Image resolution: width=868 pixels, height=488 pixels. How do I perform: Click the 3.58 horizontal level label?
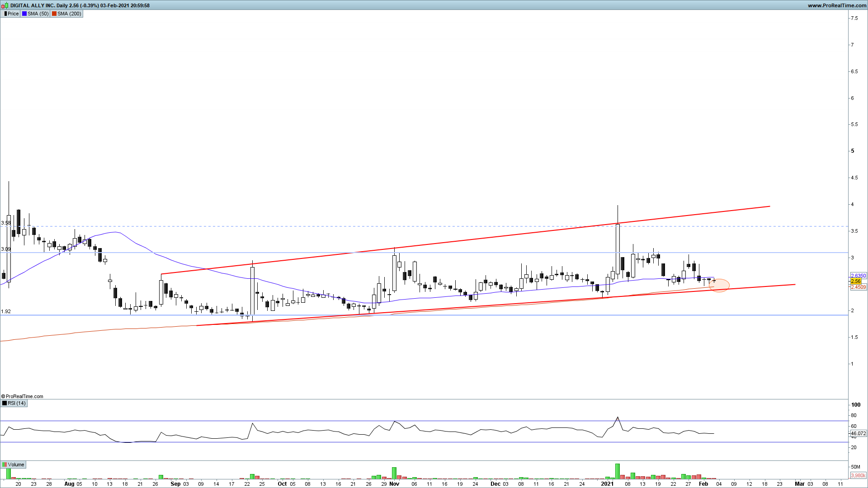(x=6, y=223)
